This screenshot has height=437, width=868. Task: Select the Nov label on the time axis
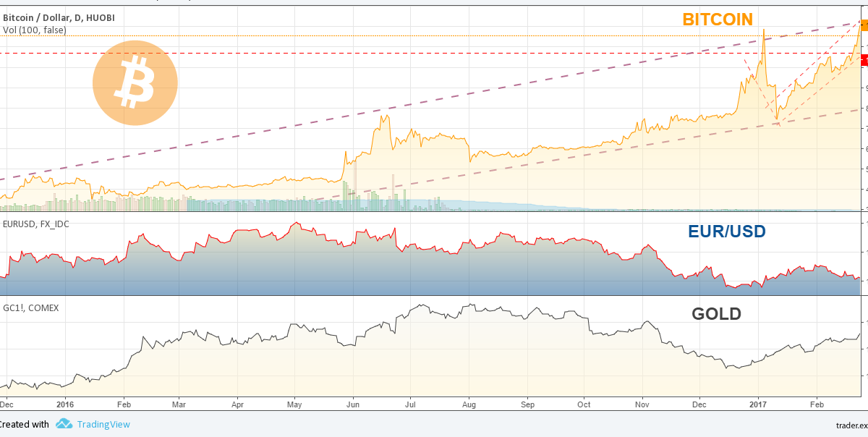[x=642, y=405]
